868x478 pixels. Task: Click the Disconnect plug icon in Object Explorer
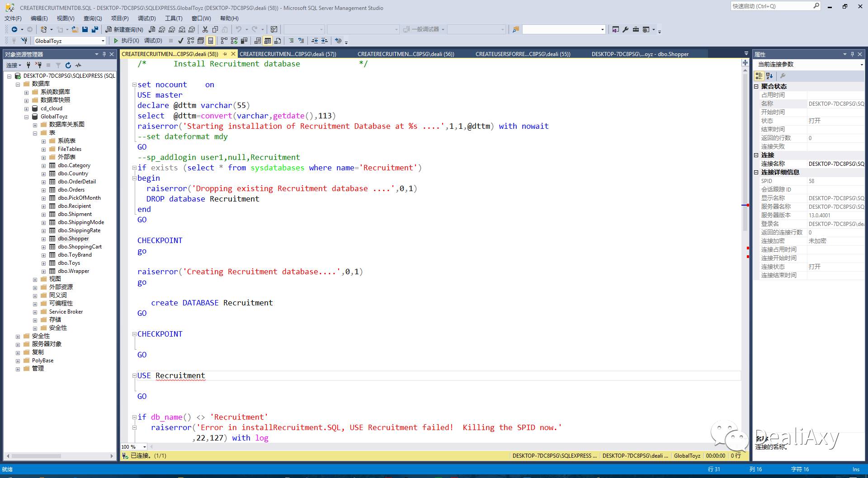pos(38,65)
